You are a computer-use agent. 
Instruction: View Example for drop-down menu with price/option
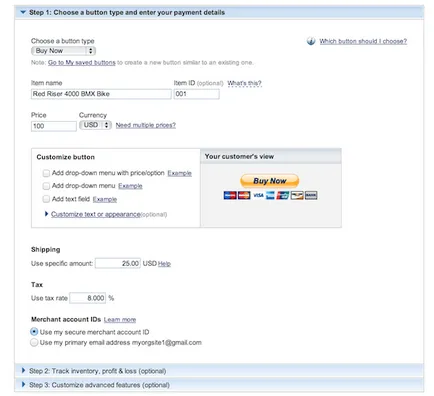(x=179, y=173)
